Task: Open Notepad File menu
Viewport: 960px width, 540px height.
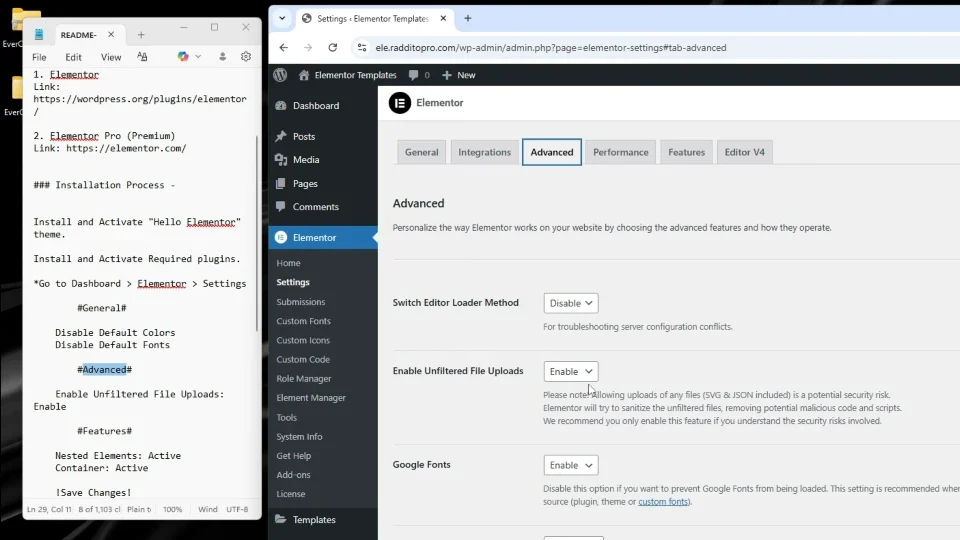Action: [39, 57]
